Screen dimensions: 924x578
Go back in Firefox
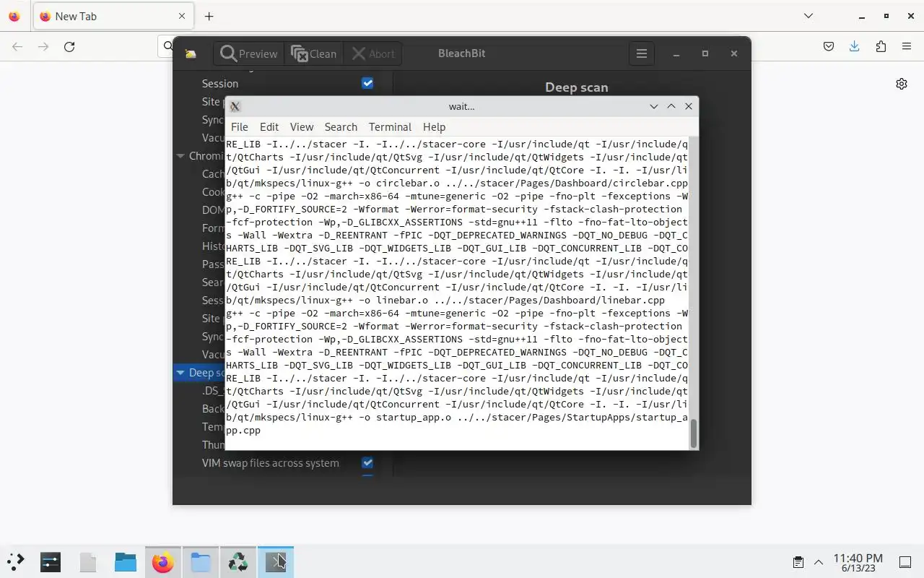(x=17, y=46)
